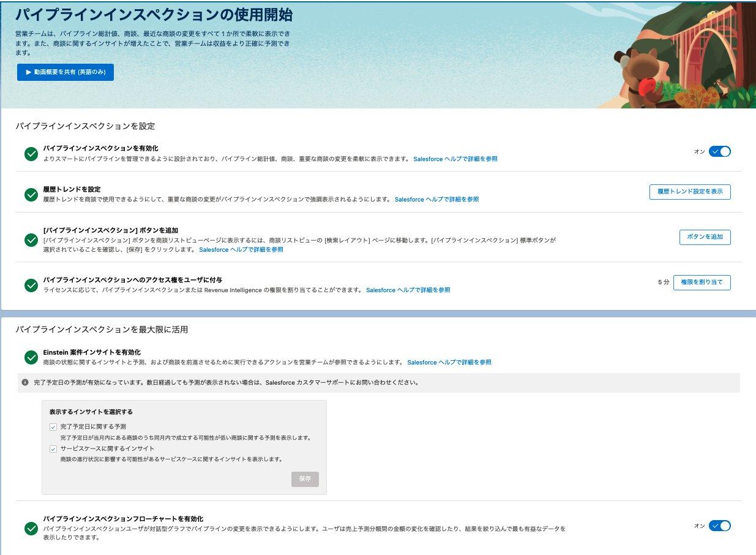The height and width of the screenshot is (555, 756).
Task: Open help link in パイプラインインスペクションを有効化 row
Action: [455, 159]
